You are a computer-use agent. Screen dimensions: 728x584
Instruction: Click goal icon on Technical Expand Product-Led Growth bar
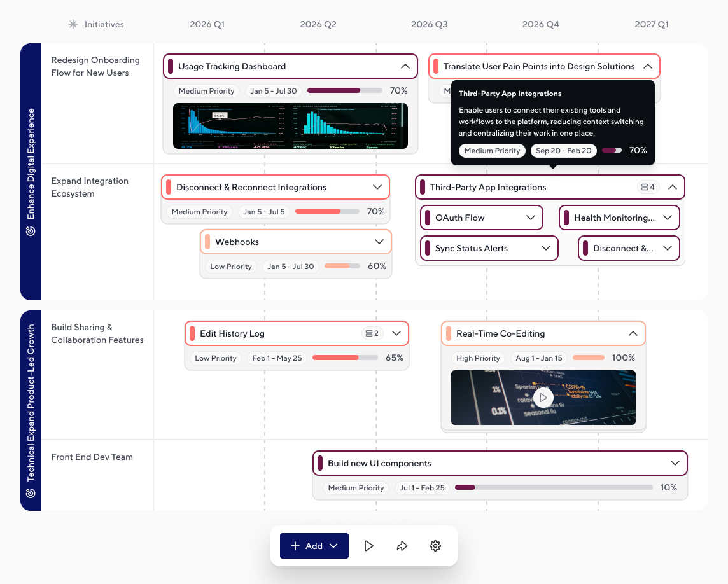point(31,493)
